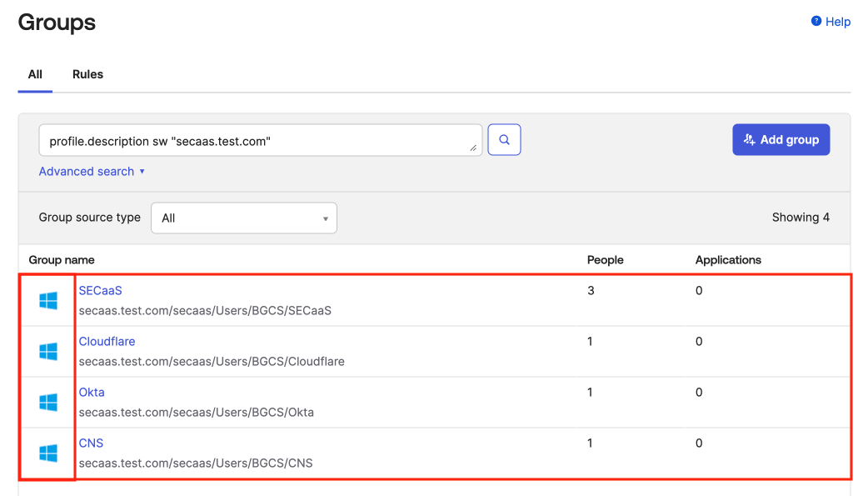
Task: Open the Cloudflare group link
Action: pos(107,342)
